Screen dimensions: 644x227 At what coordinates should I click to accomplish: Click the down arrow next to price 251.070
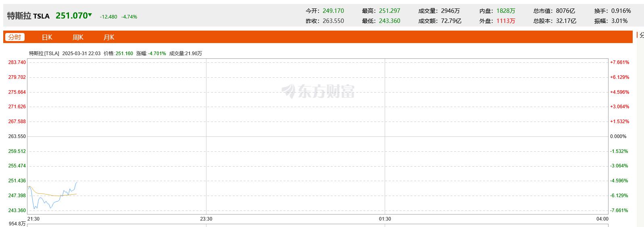tap(90, 15)
